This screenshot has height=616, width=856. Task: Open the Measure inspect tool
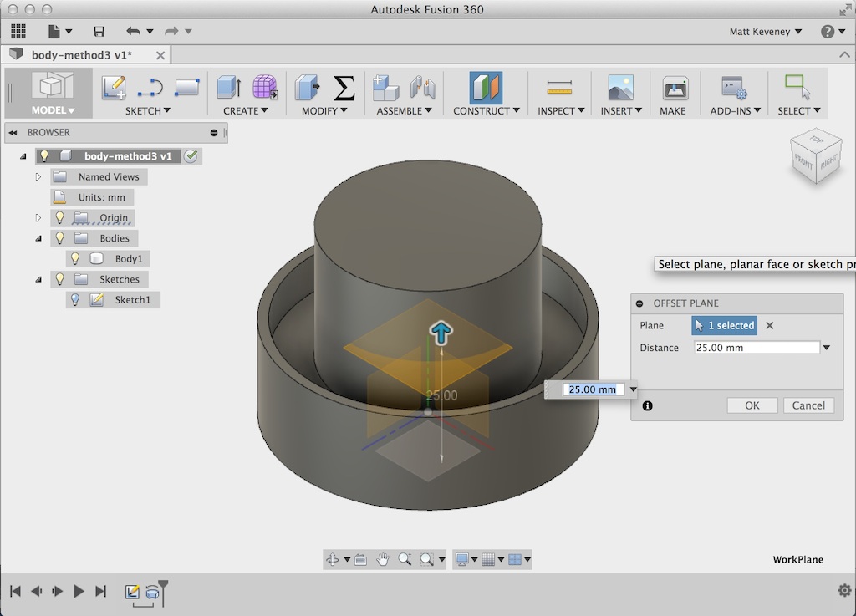click(x=558, y=88)
